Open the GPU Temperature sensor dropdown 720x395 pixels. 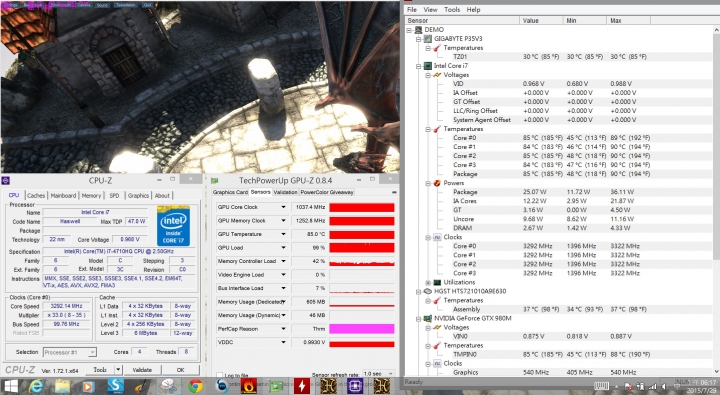(283, 234)
